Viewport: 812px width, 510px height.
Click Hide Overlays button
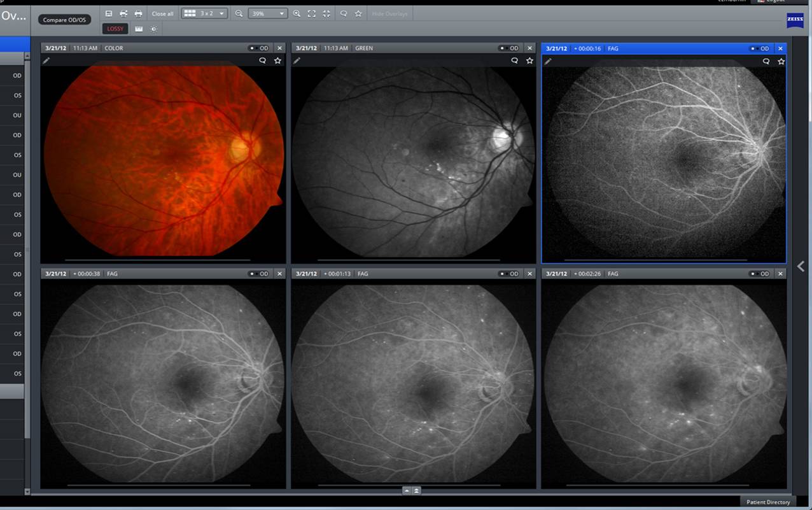(x=389, y=13)
